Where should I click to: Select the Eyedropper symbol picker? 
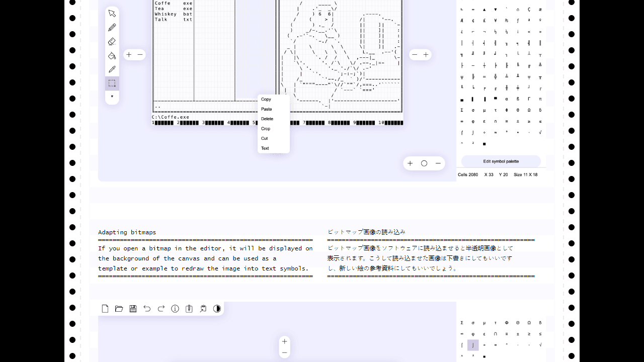point(112,69)
